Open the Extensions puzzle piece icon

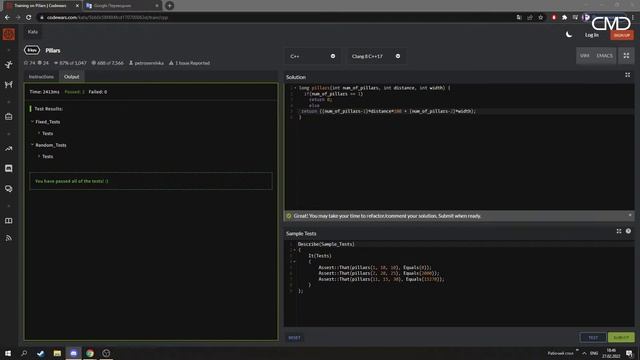point(564,18)
